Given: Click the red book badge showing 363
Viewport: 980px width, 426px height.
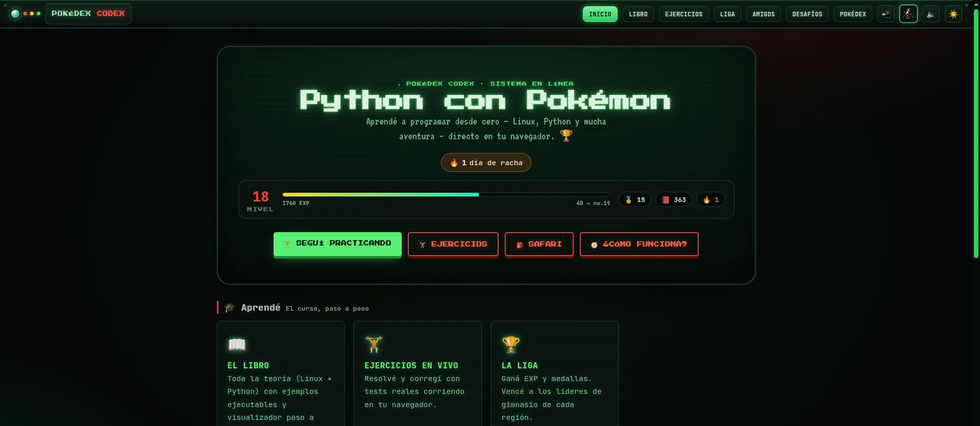Looking at the screenshot, I should 674,199.
